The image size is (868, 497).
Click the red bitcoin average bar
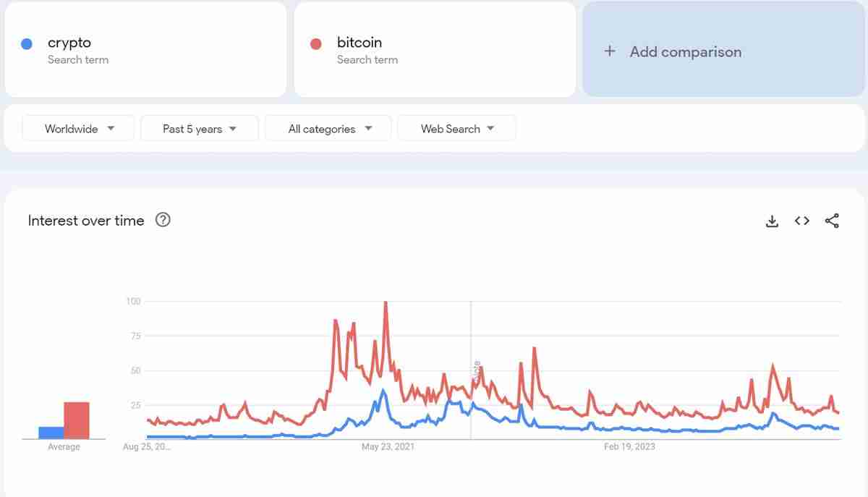[x=77, y=420]
